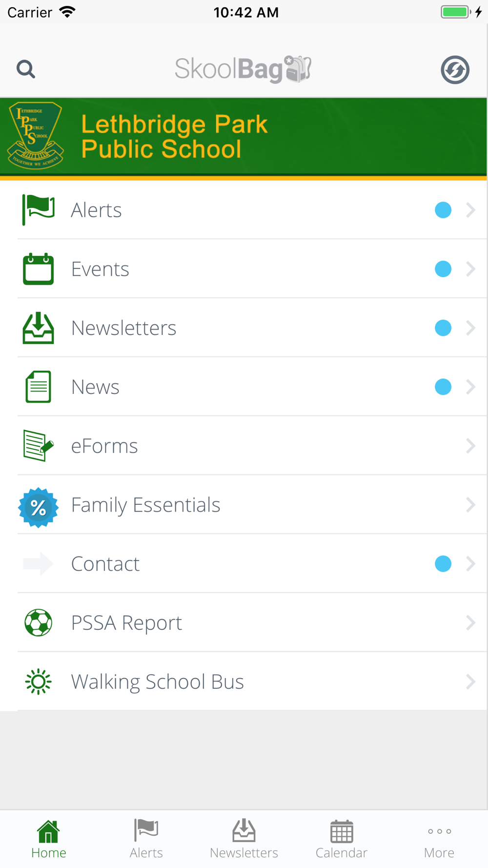
Task: Tap the blue unread dot on Contact
Action: (443, 563)
